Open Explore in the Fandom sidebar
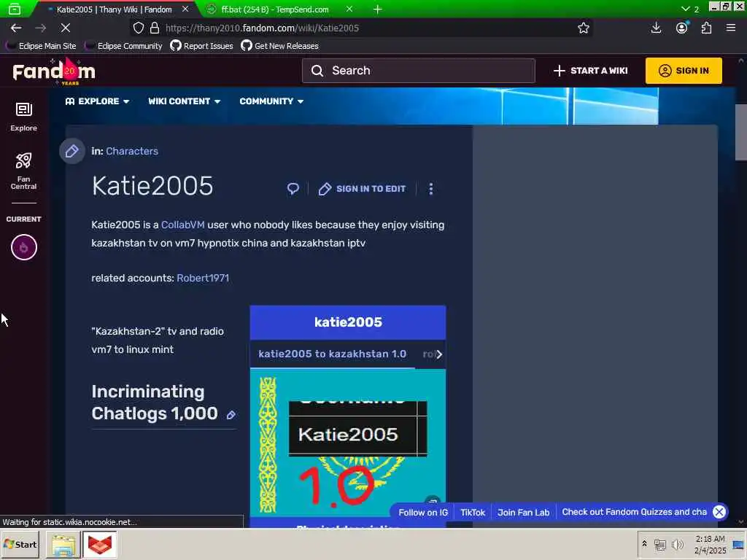This screenshot has height=560, width=747. [x=23, y=117]
